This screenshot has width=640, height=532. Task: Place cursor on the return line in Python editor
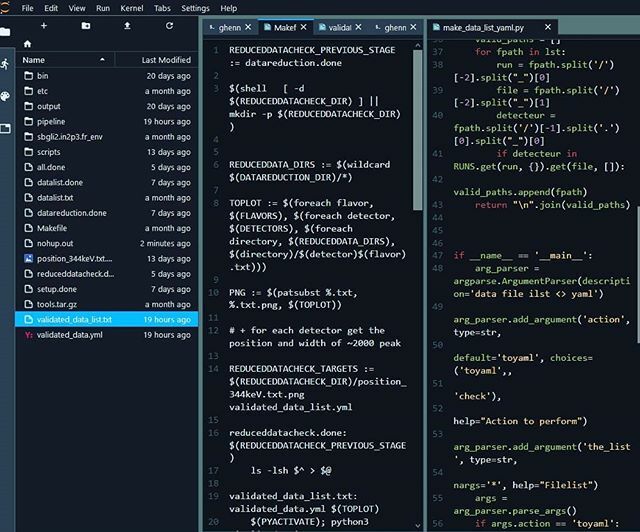tap(553, 205)
